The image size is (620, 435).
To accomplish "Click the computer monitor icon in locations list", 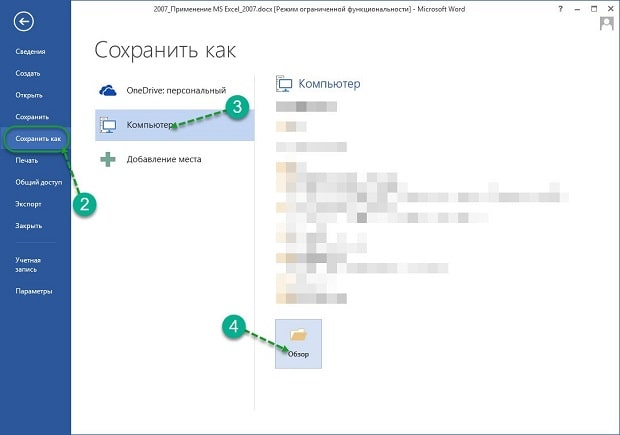I will click(x=108, y=125).
